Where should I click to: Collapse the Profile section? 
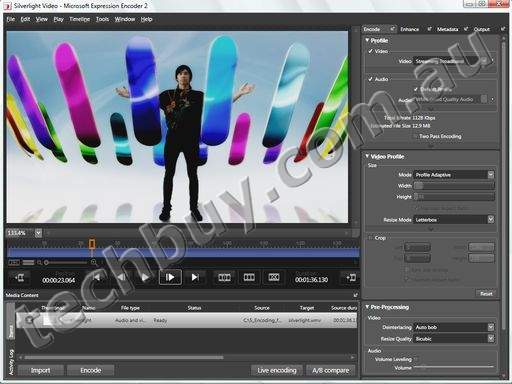click(367, 40)
